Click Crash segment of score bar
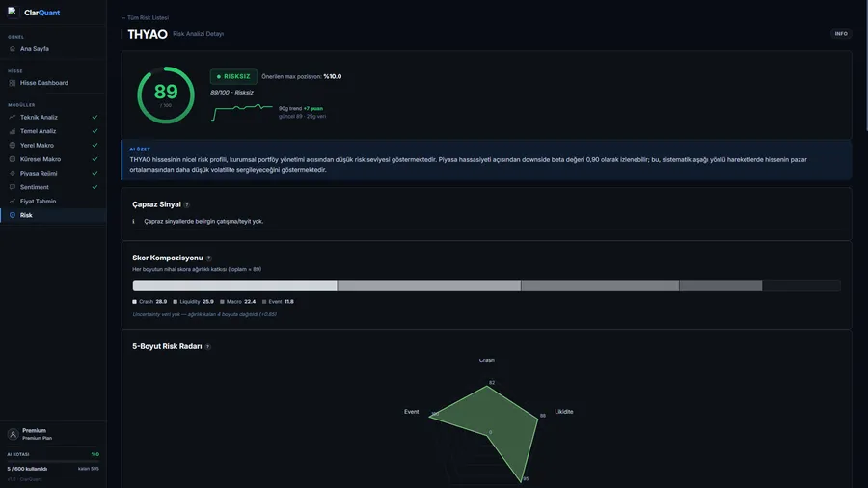Image resolution: width=868 pixels, height=488 pixels. [234, 285]
